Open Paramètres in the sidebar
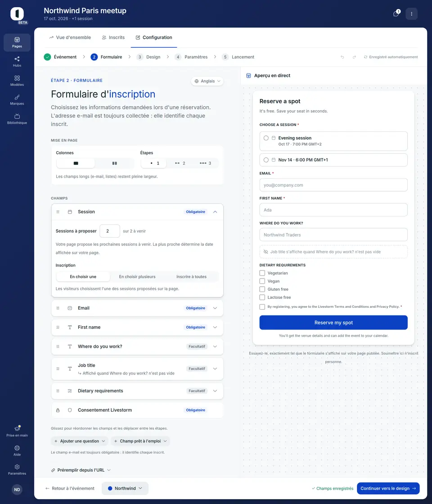The width and height of the screenshot is (432, 504). pyautogui.click(x=17, y=469)
